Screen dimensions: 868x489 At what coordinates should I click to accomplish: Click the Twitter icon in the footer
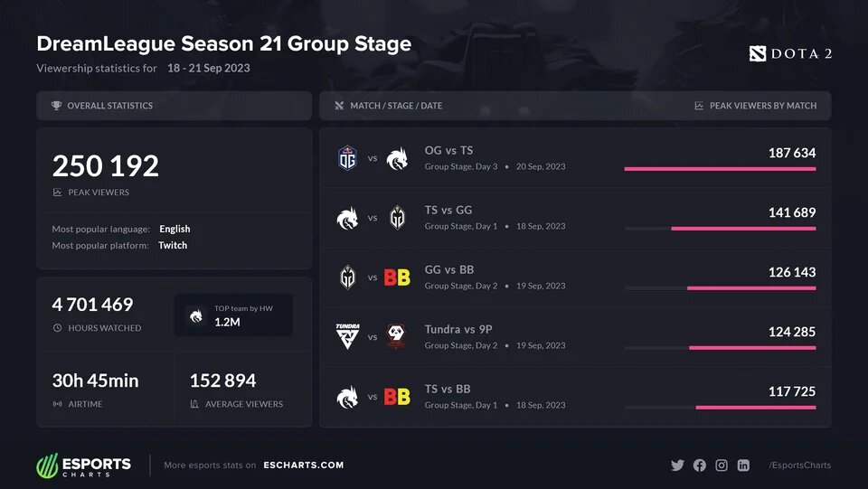tap(677, 465)
